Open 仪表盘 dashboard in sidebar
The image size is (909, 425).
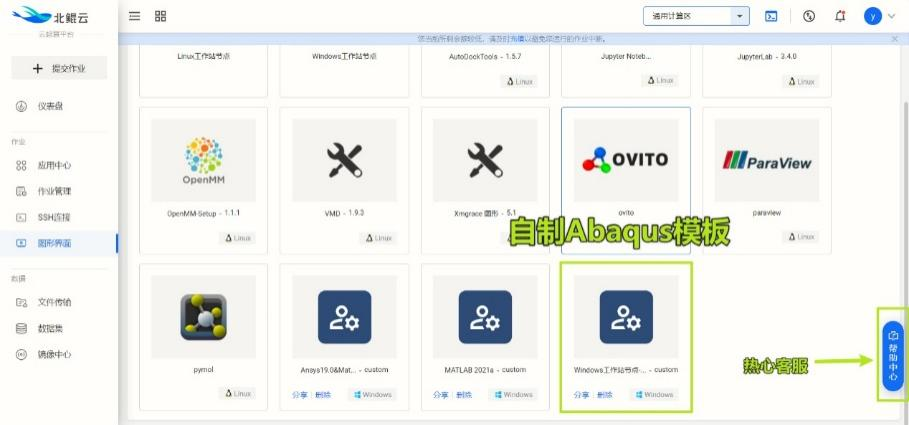[x=50, y=107]
